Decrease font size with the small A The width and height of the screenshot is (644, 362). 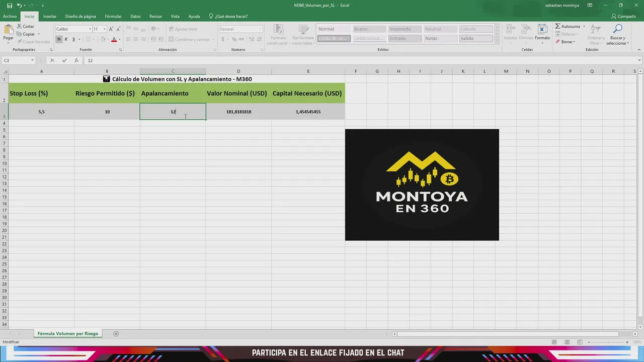click(118, 29)
